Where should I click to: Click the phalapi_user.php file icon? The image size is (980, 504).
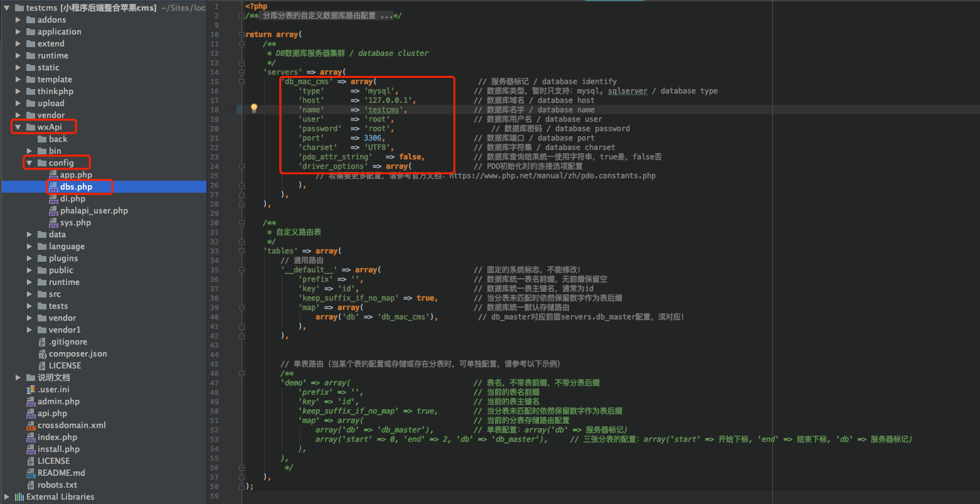pyautogui.click(x=54, y=211)
